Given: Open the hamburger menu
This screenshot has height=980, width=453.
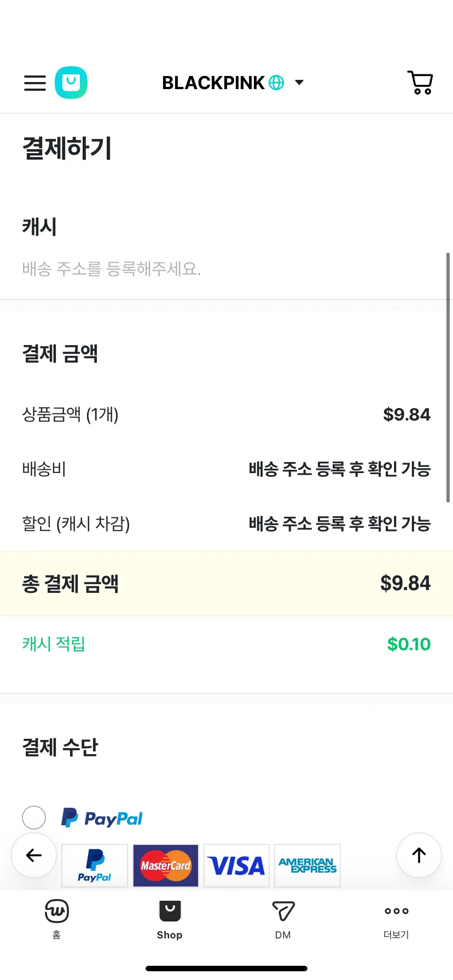Looking at the screenshot, I should tap(35, 83).
